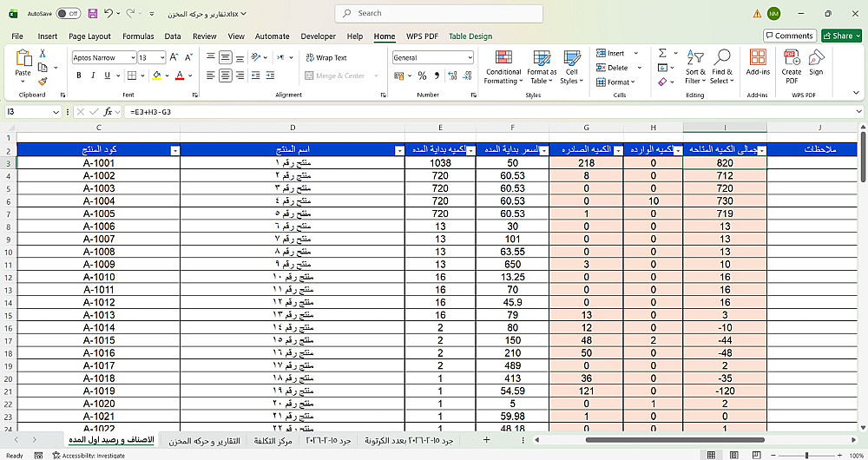Click Format as Table icon

click(x=542, y=57)
